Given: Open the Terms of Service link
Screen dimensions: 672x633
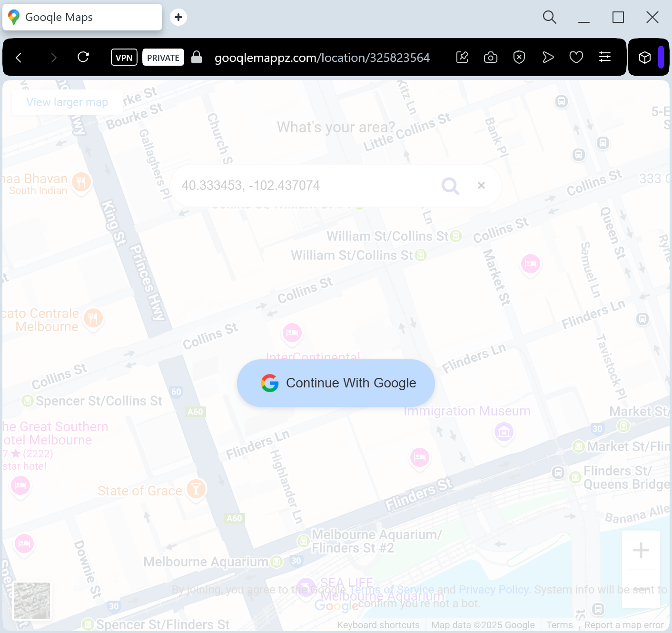Looking at the screenshot, I should coord(391,590).
